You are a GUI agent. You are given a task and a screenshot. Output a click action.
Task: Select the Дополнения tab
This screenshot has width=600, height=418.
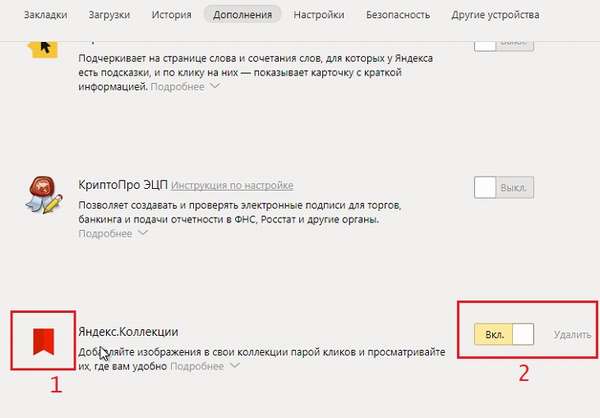coord(242,15)
